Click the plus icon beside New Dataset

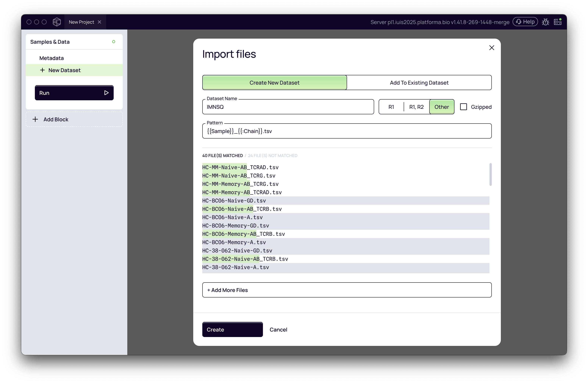42,70
